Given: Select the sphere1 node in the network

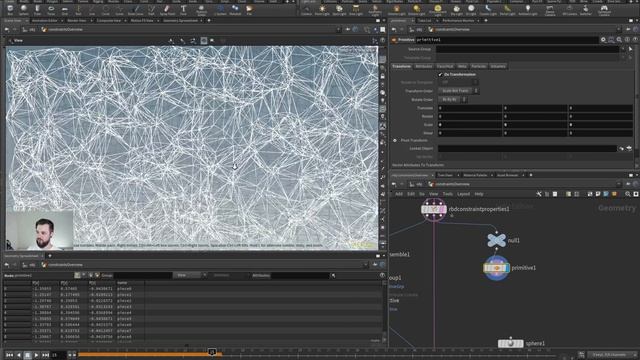Looking at the screenshot, I should coord(511,343).
